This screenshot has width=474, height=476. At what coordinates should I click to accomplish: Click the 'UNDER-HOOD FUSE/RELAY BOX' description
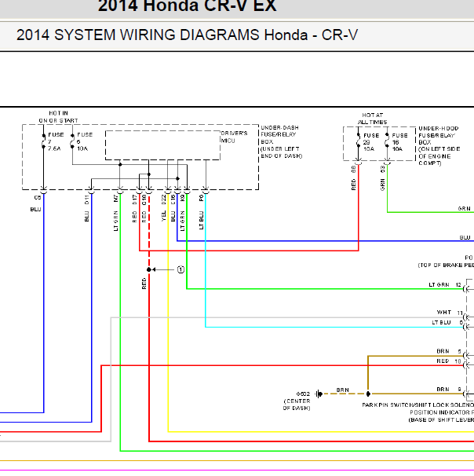[439, 146]
